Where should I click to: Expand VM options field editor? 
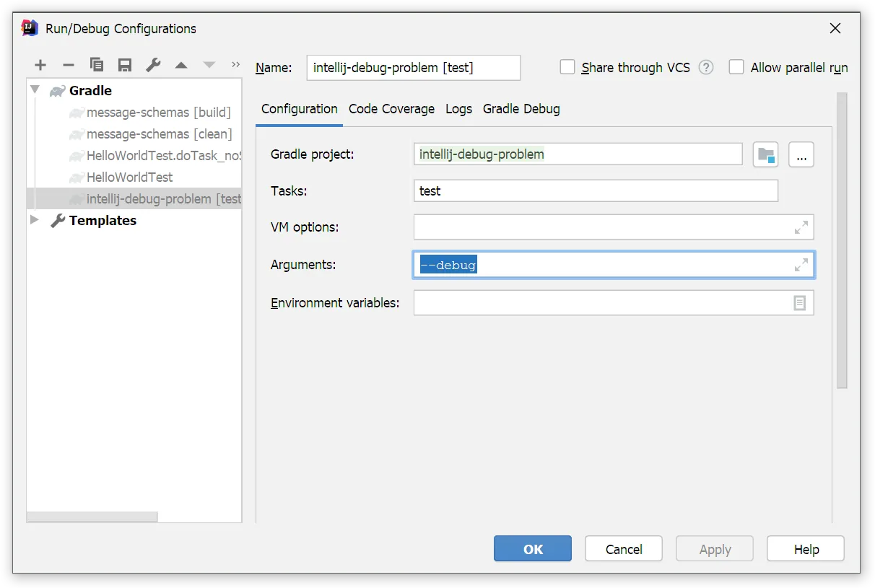click(x=801, y=227)
